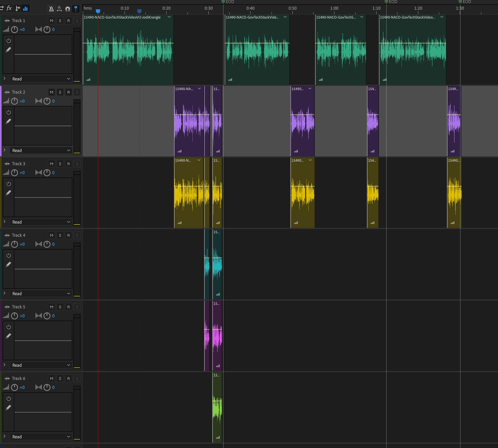Screen dimensions: 498x448
Task: Toggle the blue playhead marker icon
Action: (76, 9)
